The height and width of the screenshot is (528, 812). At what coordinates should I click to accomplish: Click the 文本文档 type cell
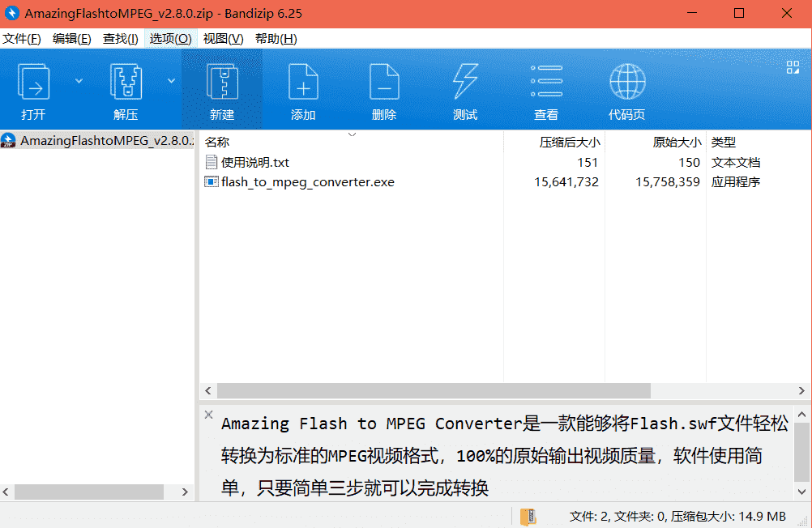(x=735, y=163)
